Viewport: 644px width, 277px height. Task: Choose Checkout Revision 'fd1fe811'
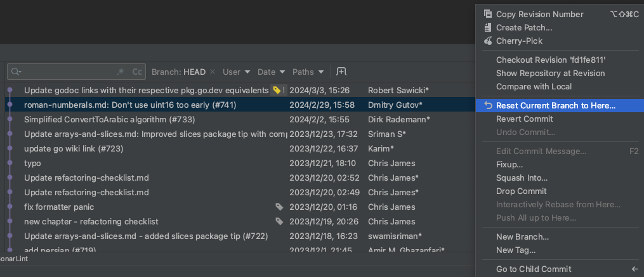[x=551, y=60]
